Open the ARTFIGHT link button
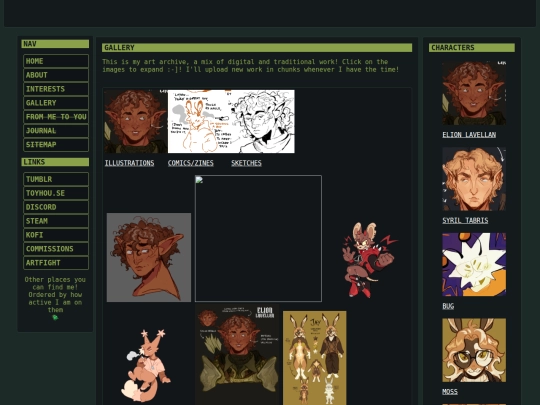The image size is (540, 405). (x=56, y=263)
